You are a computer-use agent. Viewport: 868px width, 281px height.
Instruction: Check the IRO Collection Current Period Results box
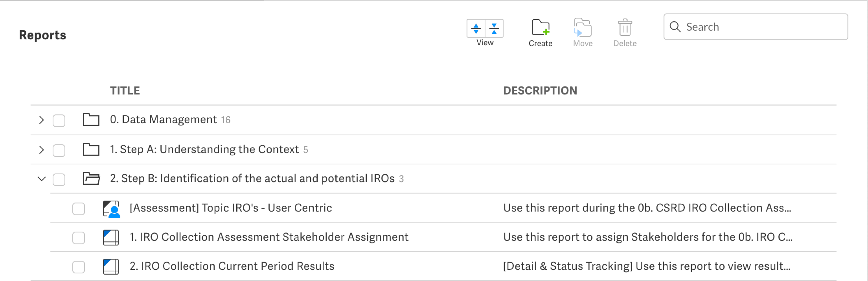click(78, 267)
